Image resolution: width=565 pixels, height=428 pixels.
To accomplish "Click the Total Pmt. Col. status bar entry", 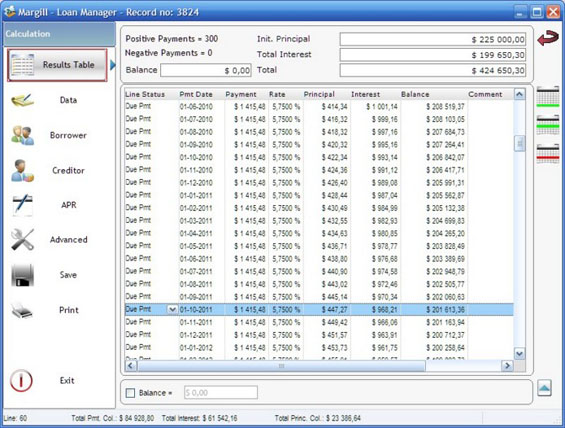I will tap(112, 418).
